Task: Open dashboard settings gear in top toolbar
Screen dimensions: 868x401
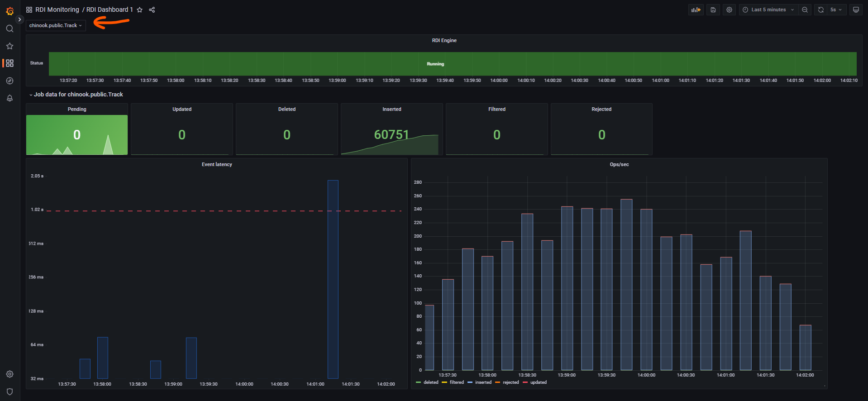Action: (x=729, y=10)
